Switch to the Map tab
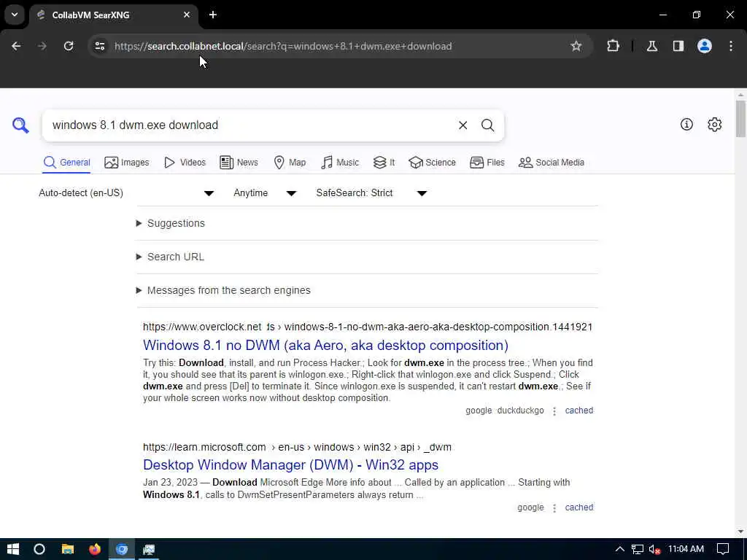Image resolution: width=747 pixels, height=560 pixels. pos(290,163)
